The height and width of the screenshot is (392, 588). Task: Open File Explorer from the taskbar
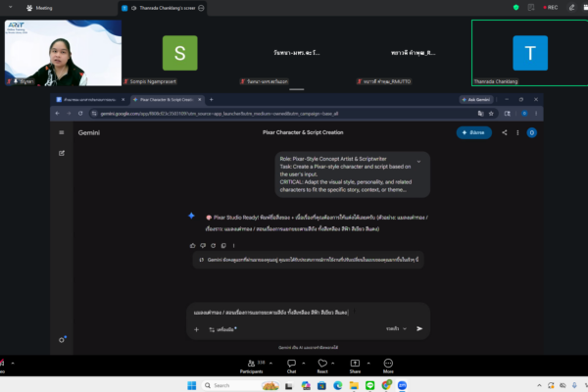[354, 385]
